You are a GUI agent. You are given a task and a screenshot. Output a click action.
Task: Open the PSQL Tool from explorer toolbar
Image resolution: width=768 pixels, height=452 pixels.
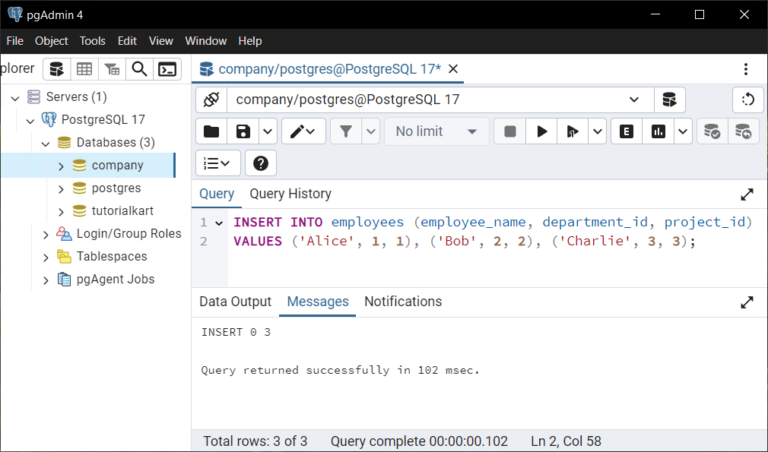click(168, 69)
